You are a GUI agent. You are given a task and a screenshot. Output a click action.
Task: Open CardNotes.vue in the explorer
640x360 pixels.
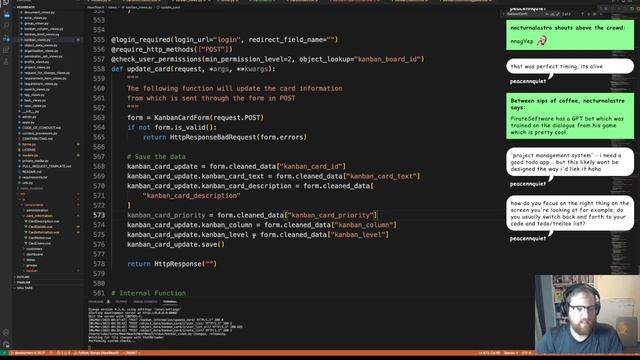tap(40, 238)
